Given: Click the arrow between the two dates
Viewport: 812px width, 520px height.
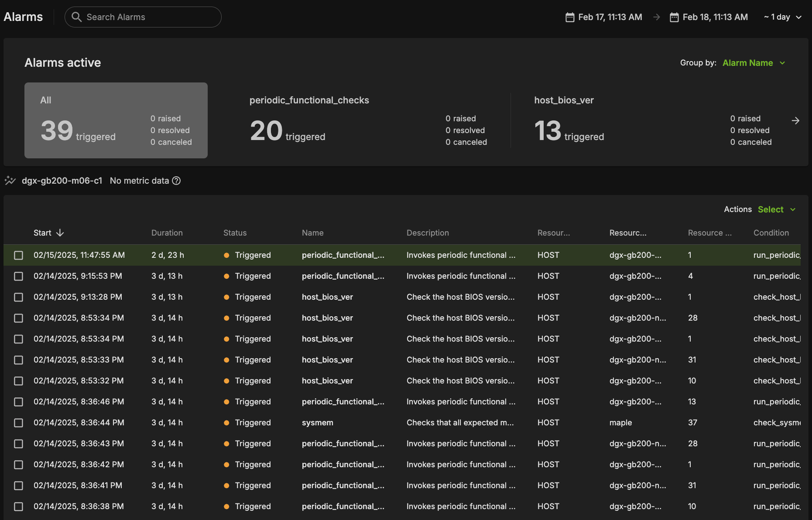Looking at the screenshot, I should click(x=656, y=17).
